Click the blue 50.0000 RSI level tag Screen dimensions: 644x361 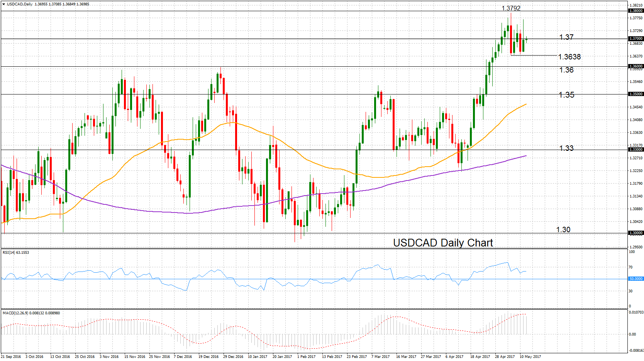(636, 278)
